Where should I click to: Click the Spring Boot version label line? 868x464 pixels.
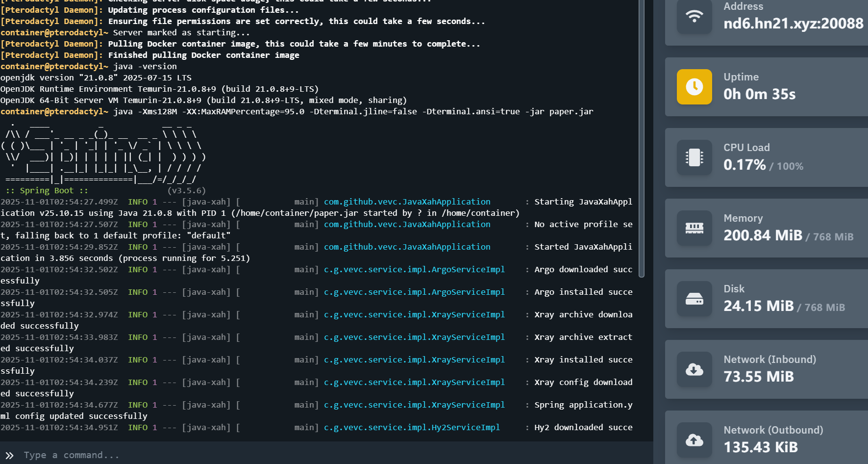pos(105,190)
